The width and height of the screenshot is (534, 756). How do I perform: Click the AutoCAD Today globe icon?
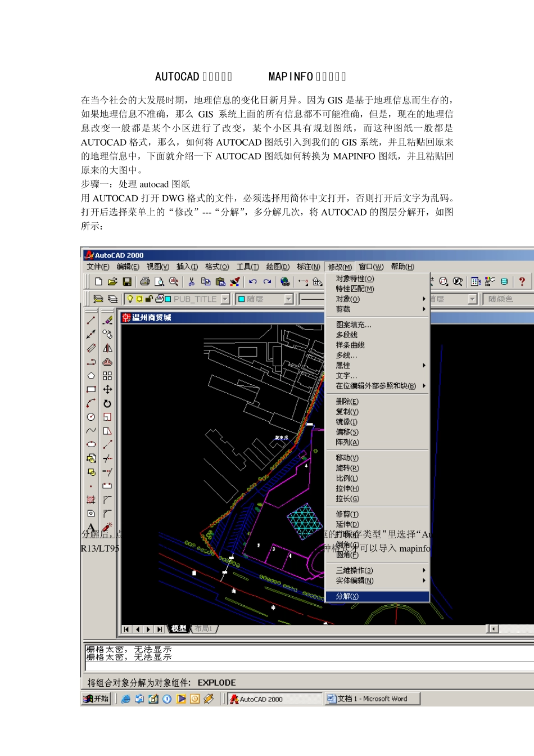[285, 281]
